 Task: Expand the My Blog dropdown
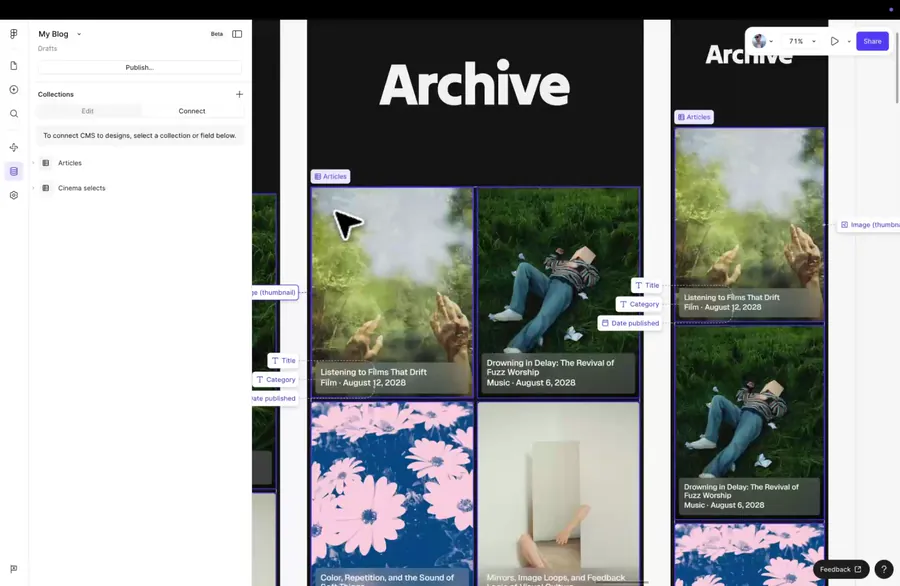point(78,33)
